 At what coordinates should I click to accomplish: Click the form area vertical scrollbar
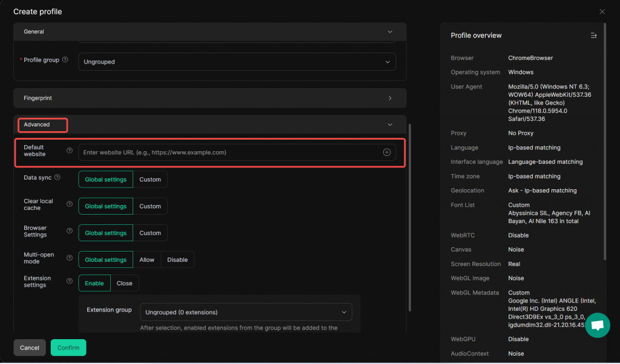410,218
